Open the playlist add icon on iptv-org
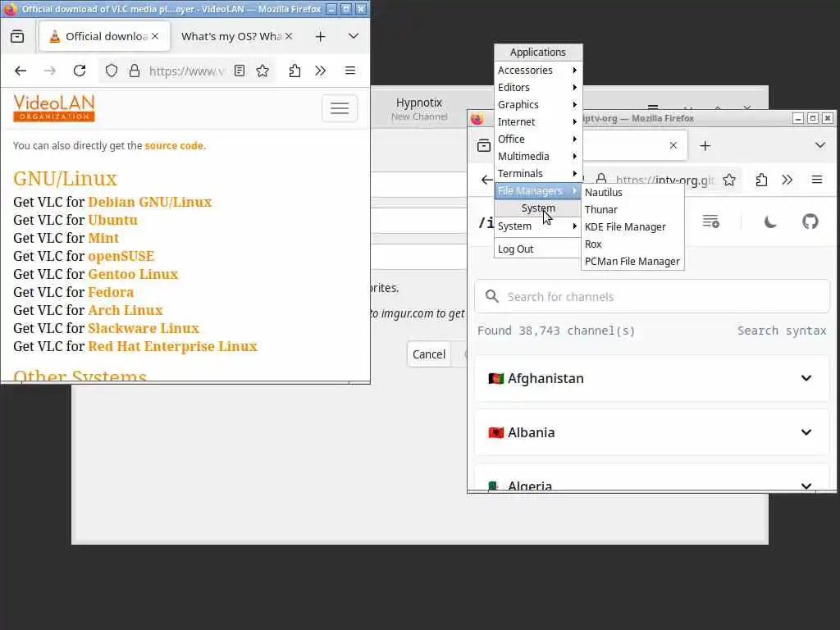 [710, 221]
